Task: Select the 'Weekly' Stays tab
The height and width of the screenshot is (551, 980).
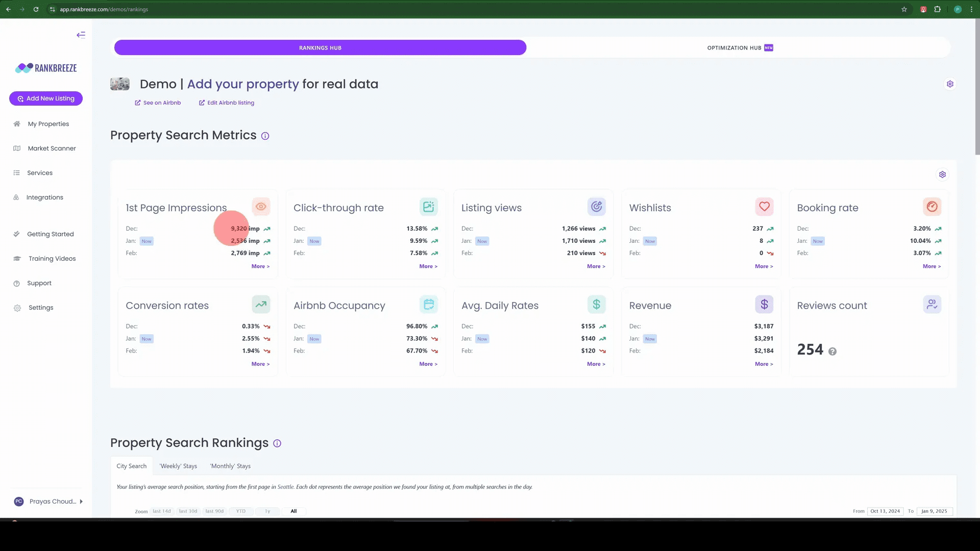Action: (x=178, y=466)
